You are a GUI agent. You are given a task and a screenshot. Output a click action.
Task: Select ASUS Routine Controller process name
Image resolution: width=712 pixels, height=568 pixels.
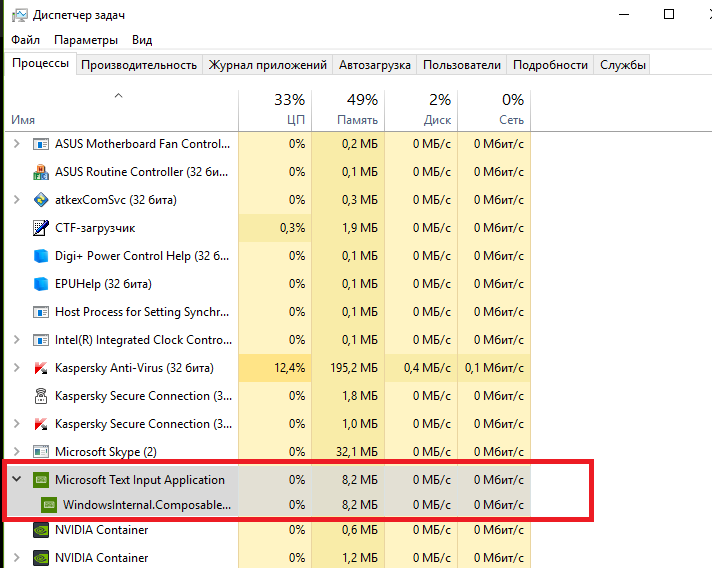click(x=142, y=172)
